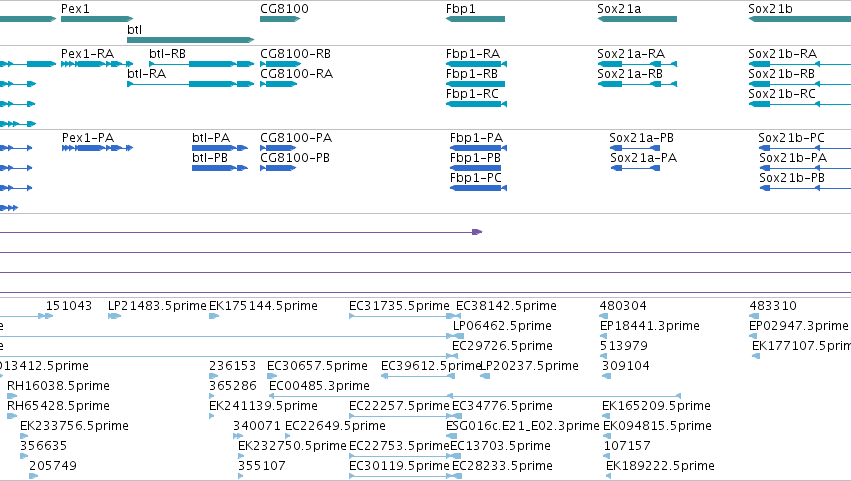Screen dimensions: 851x481
Task: Click the btl-RB transcript label
Action: coord(167,54)
